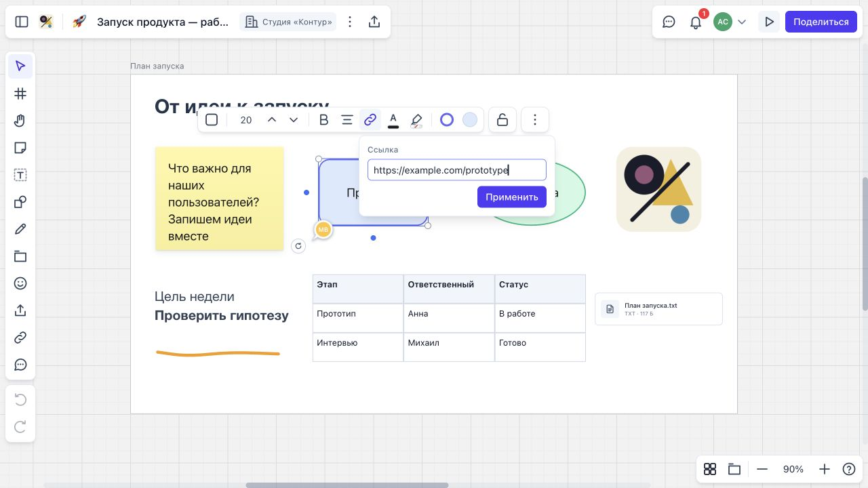The image size is (868, 488).
Task: Increase font size with the up chevron
Action: coord(272,120)
